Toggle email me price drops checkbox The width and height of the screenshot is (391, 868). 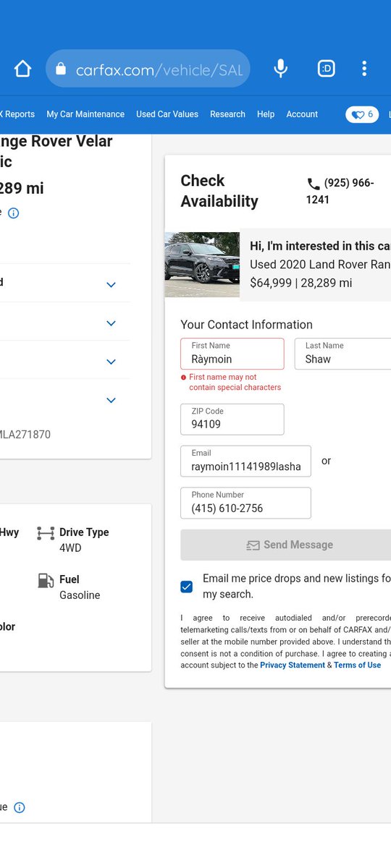[x=187, y=587]
